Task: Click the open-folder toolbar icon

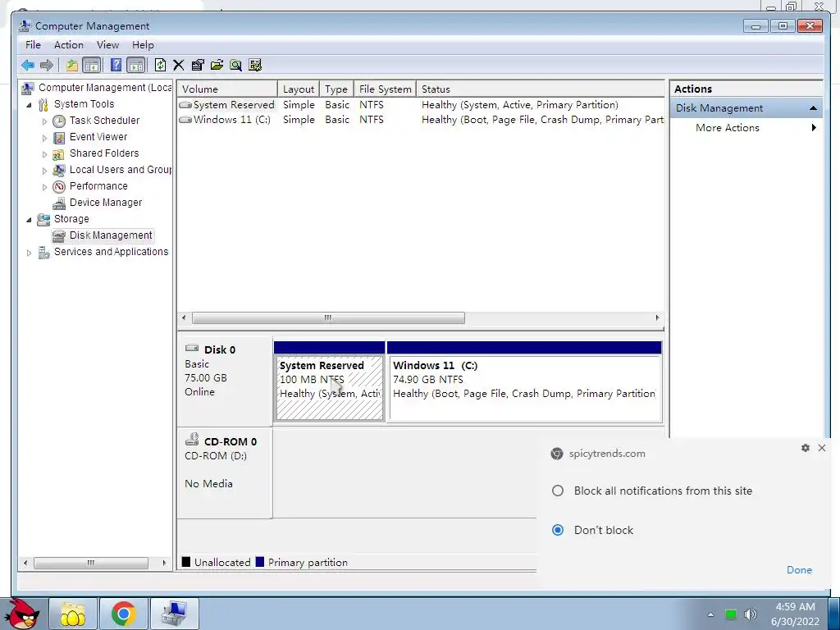Action: pyautogui.click(x=217, y=66)
